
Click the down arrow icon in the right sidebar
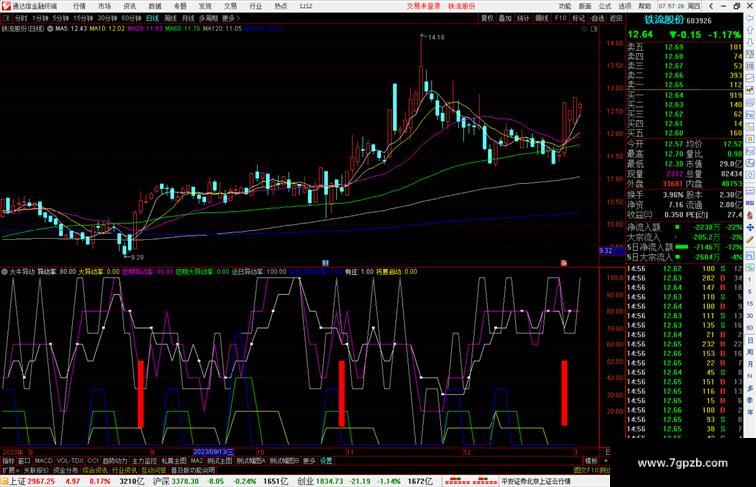(x=750, y=42)
